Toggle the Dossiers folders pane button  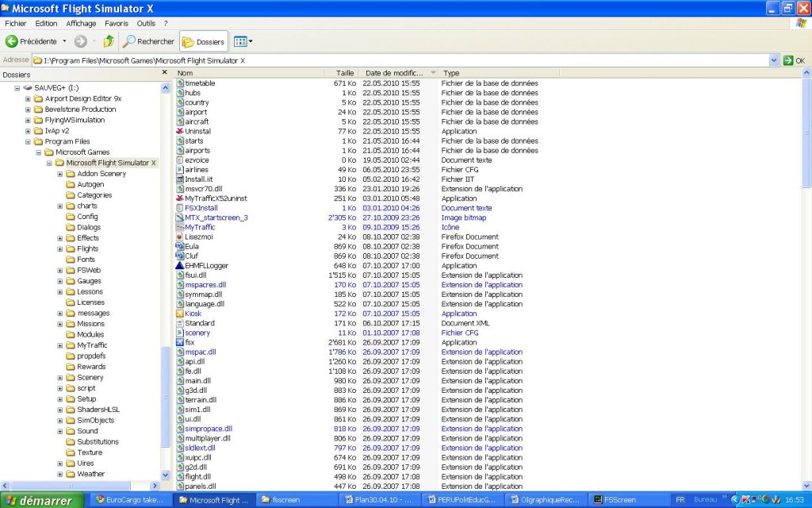pyautogui.click(x=203, y=41)
